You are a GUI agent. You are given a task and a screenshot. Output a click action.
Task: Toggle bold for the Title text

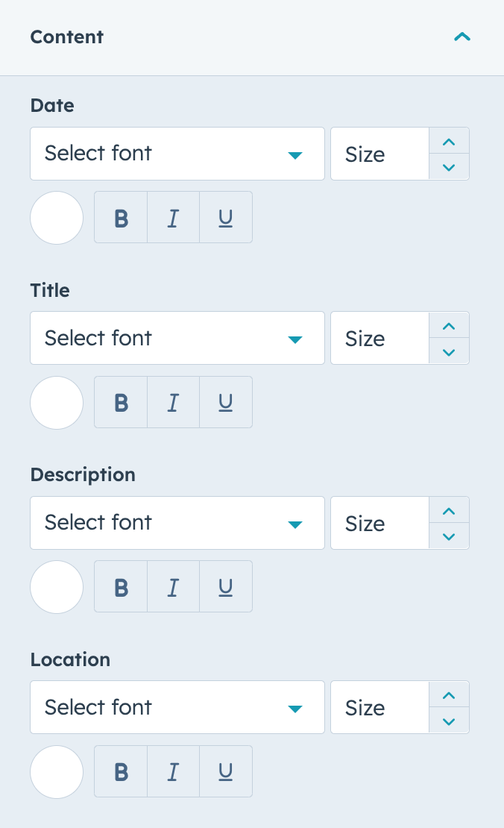[x=121, y=402]
